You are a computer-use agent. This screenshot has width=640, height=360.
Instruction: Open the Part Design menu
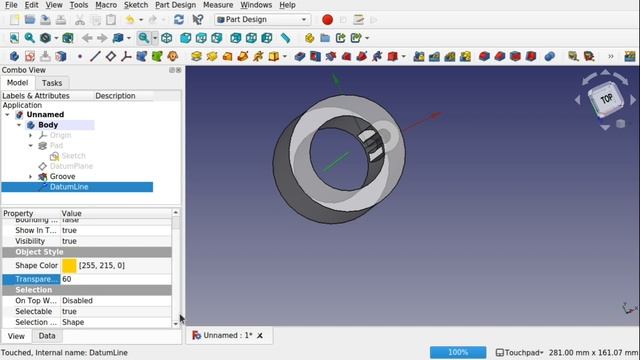click(176, 5)
